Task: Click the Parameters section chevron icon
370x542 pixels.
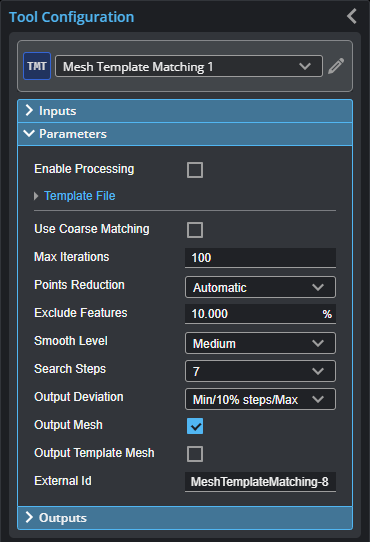Action: coord(29,133)
